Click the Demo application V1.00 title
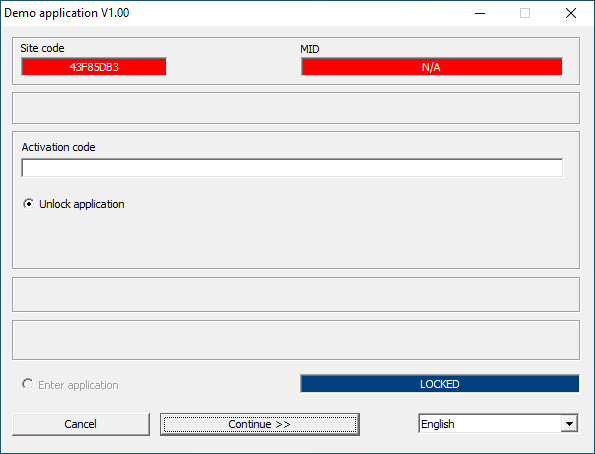 pos(67,13)
